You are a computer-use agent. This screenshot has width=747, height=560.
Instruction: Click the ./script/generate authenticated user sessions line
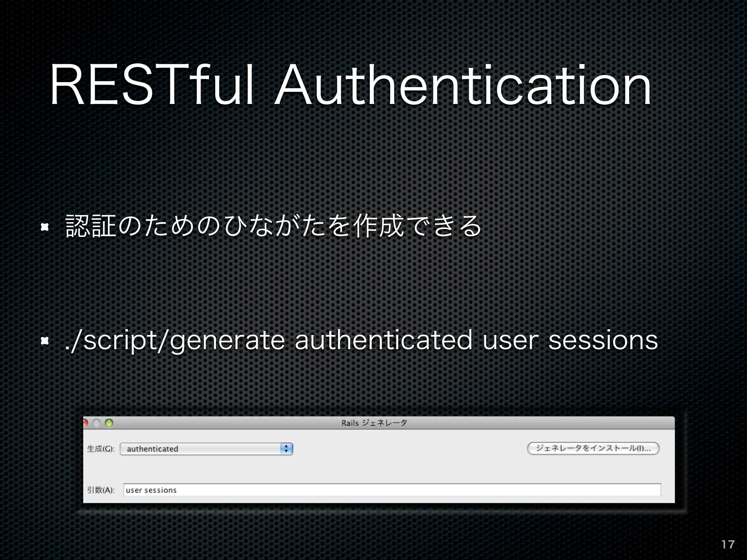coord(361,341)
